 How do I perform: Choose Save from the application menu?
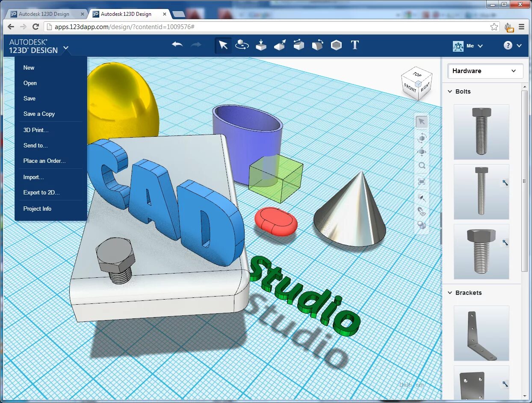pos(30,98)
